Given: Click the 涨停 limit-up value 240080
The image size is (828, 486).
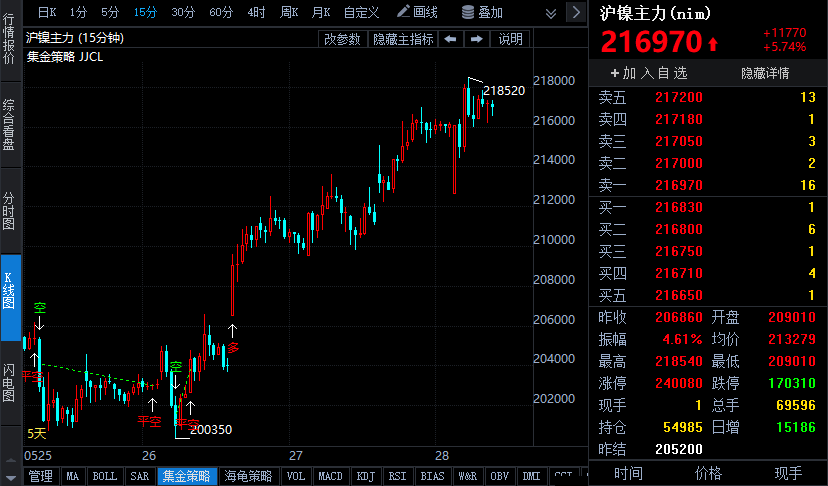Looking at the screenshot, I should click(679, 383).
